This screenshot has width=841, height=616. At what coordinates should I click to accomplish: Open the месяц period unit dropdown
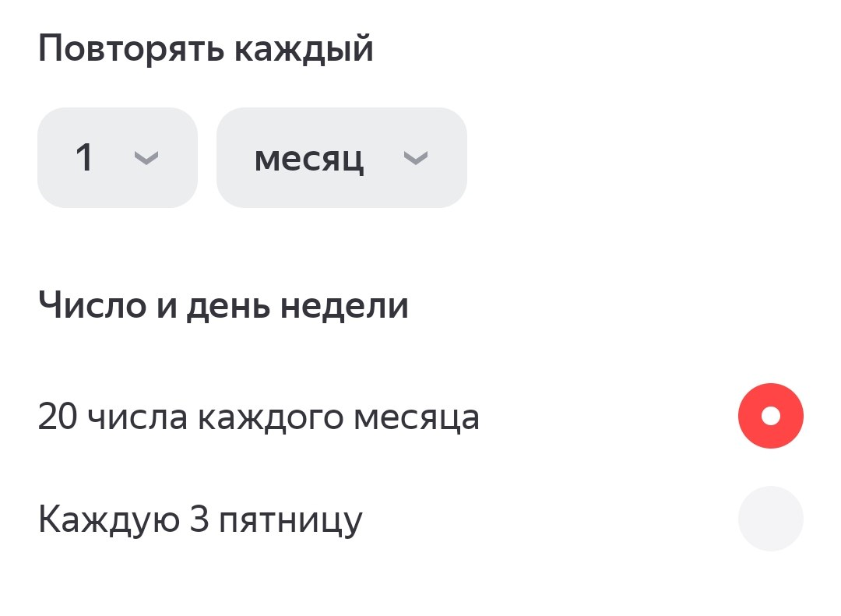pos(341,158)
